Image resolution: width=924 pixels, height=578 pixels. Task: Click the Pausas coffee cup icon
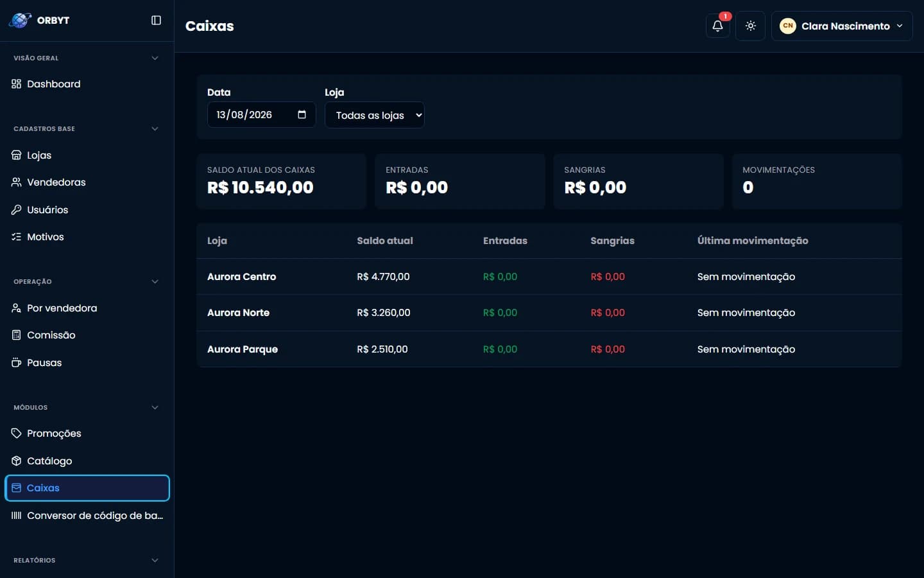[x=17, y=363]
